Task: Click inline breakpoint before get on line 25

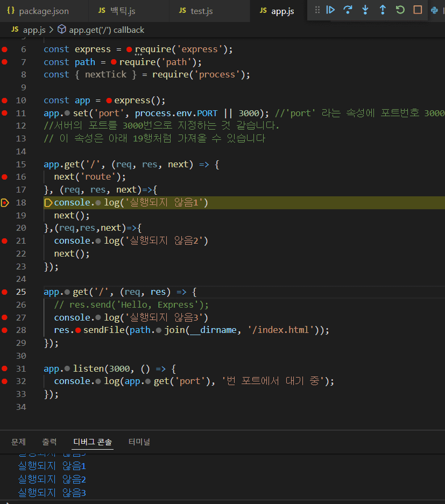Action: coord(67,292)
